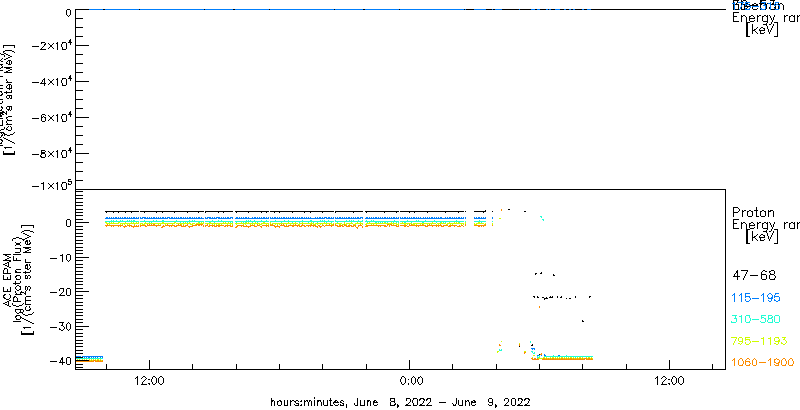Screen dimensions: 800x410
Task: Click the -10 tick label in proton panel
Action: [59, 257]
